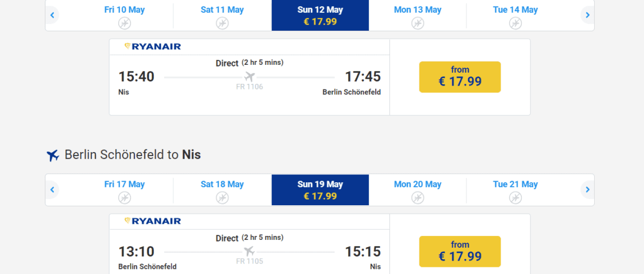Select return fare from € 17.99 button
The image size is (644, 274).
(x=460, y=252)
